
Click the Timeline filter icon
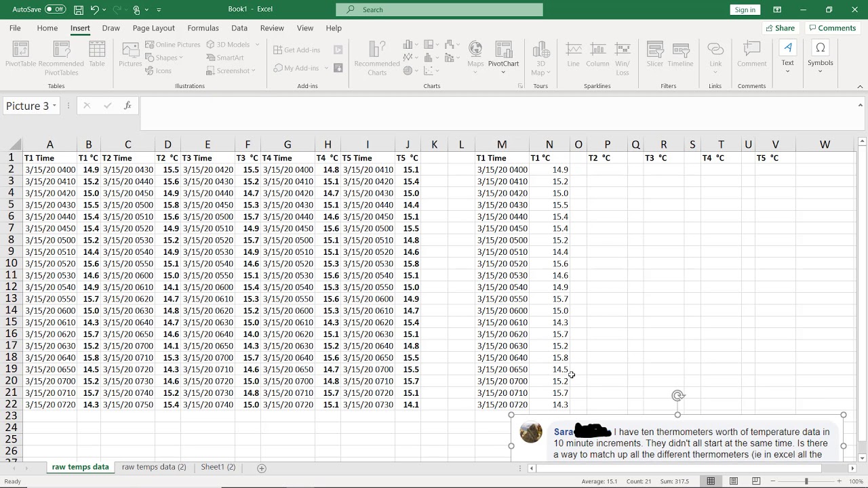[x=680, y=54]
